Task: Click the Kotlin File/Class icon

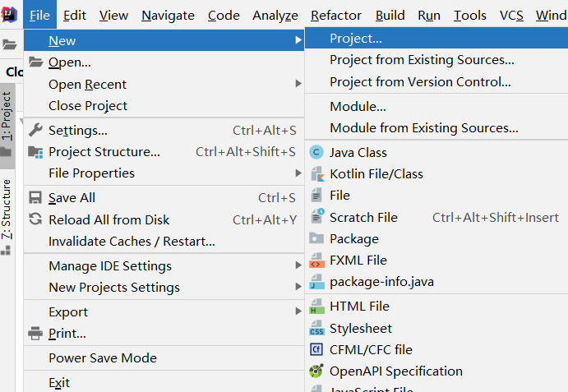Action: [x=316, y=174]
